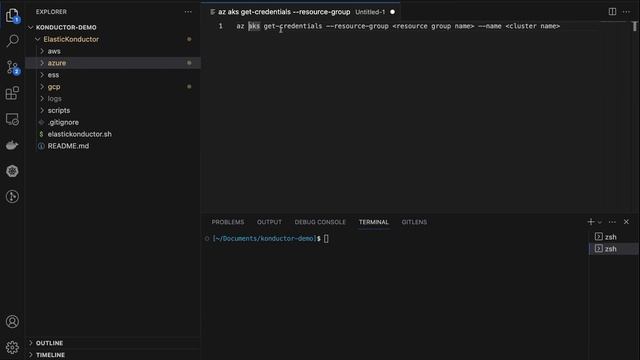This screenshot has height=360, width=640.
Task: Click the '--resource-group' flag in editor
Action: [357, 26]
